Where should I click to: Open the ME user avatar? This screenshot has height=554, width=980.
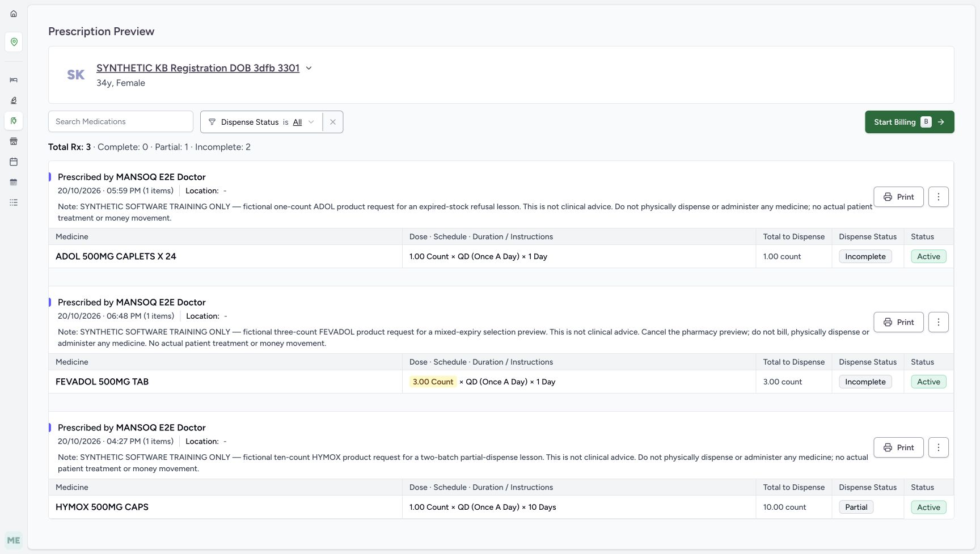14,540
